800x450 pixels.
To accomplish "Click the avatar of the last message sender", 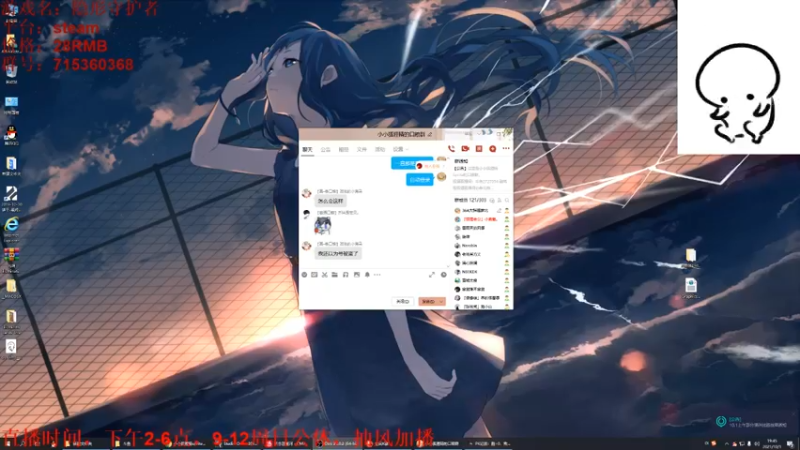I will tap(306, 246).
